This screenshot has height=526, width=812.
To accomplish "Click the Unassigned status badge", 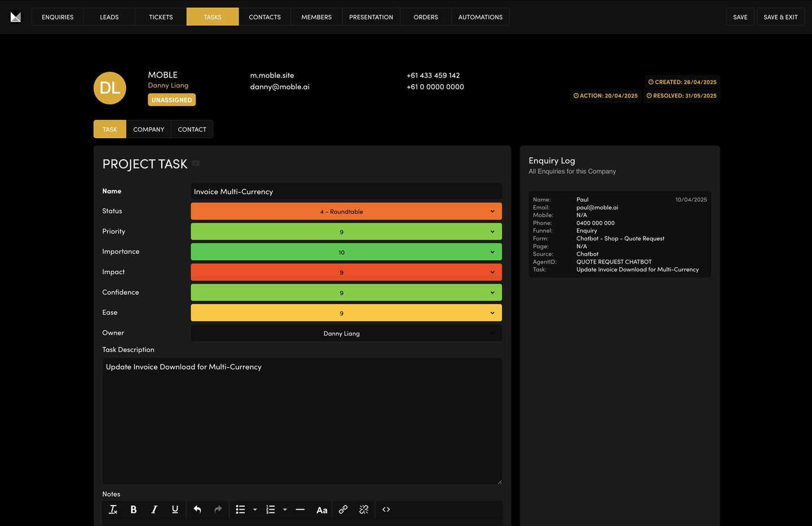I will [x=171, y=100].
